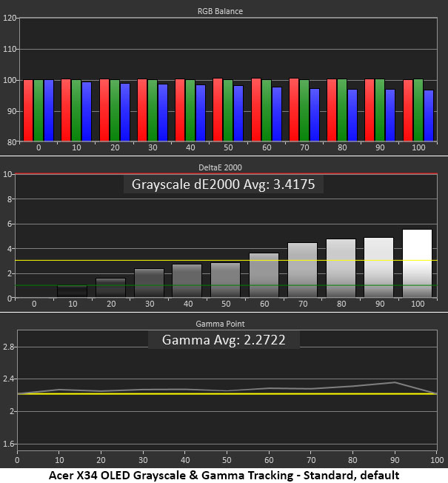Click x-axis label 70 in the DeltaE chart
Screen dimensions: 448x483
303,304
